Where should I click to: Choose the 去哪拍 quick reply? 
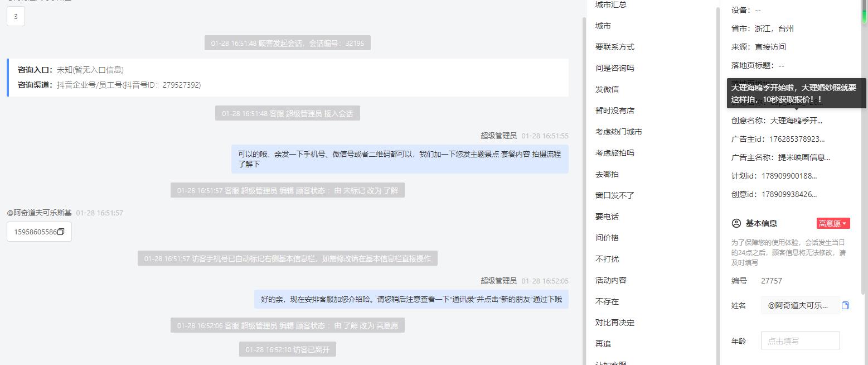(x=607, y=174)
